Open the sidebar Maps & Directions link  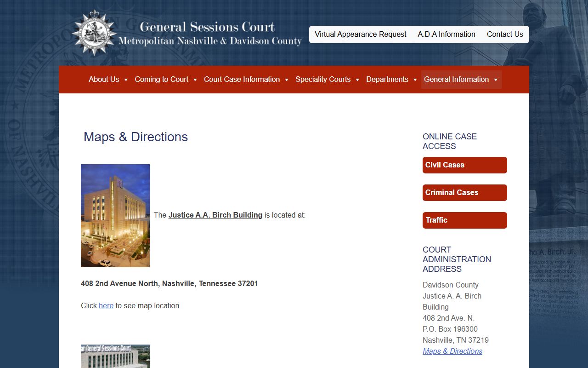pyautogui.click(x=452, y=351)
